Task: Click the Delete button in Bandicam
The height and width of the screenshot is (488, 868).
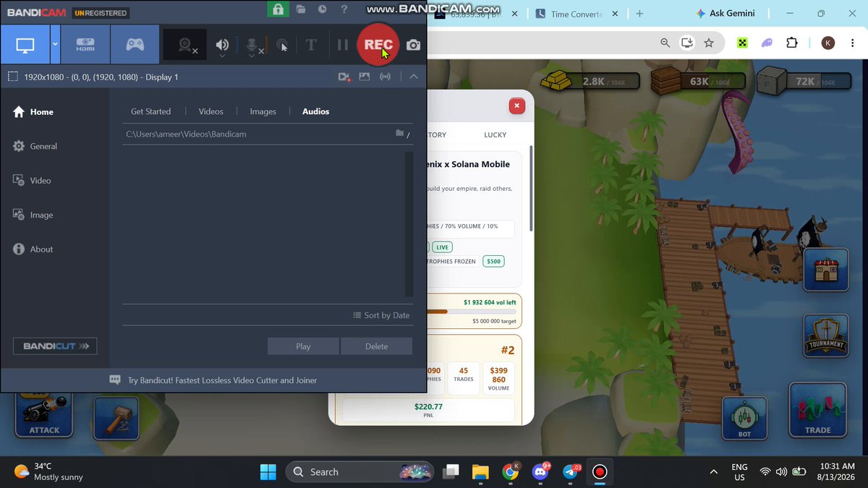Action: [x=377, y=346]
